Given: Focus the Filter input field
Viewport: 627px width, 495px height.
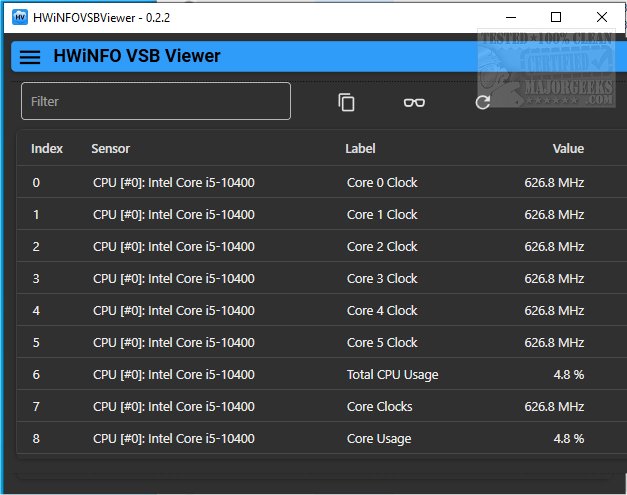Looking at the screenshot, I should [156, 101].
